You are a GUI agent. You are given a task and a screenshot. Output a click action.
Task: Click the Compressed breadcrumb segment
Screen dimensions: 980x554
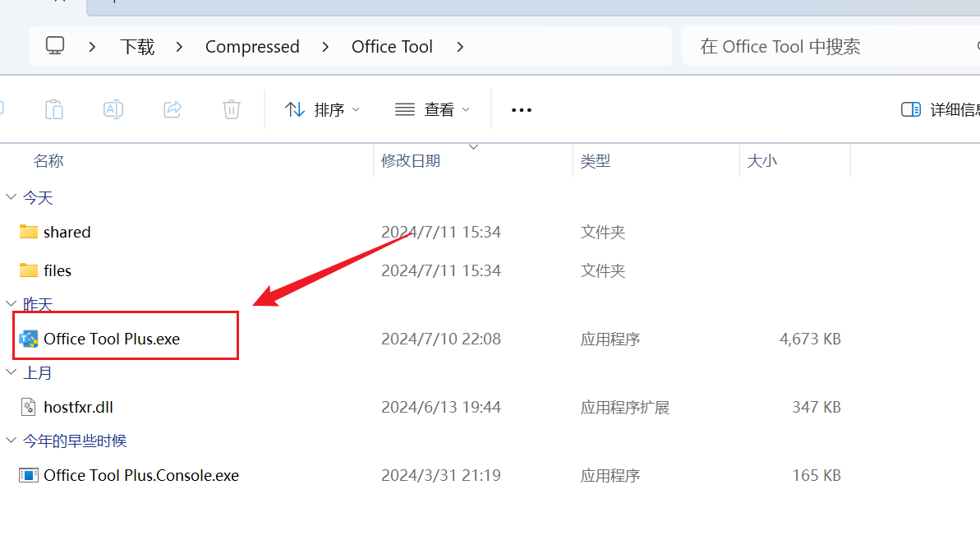tap(252, 47)
